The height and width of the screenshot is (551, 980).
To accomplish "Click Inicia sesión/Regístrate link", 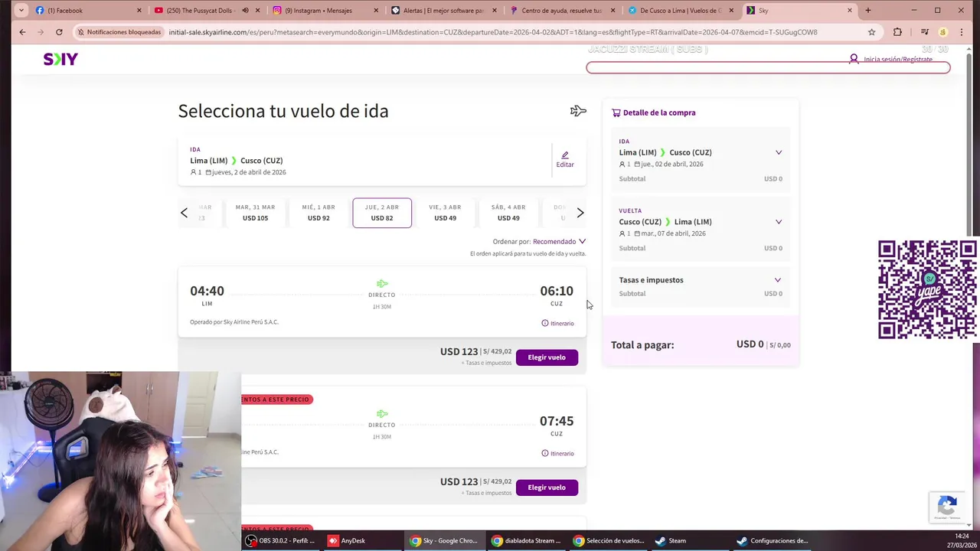I will click(898, 59).
